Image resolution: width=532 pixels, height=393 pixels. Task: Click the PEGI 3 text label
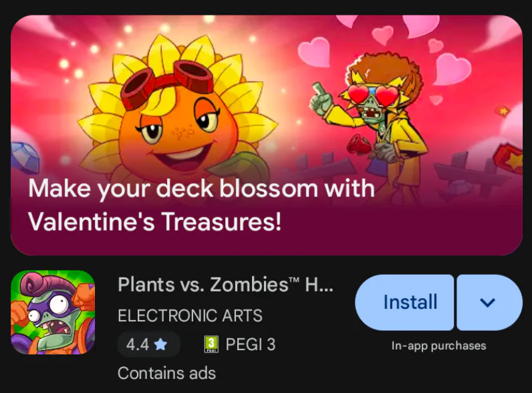pyautogui.click(x=251, y=344)
